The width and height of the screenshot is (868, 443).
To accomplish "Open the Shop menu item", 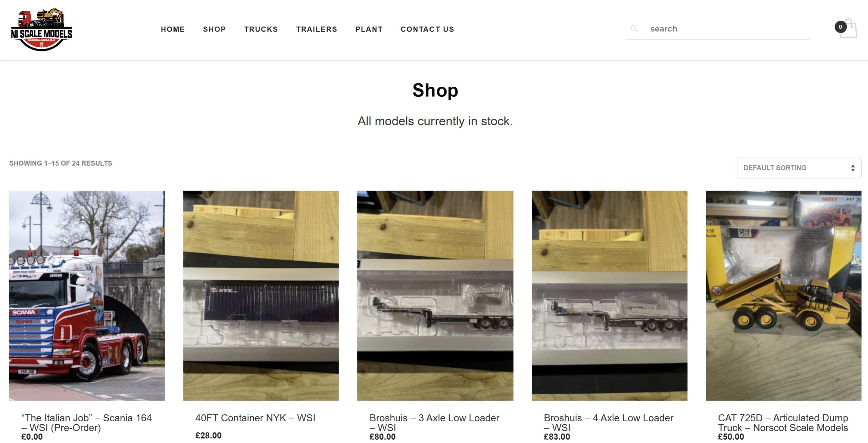I will [x=215, y=29].
